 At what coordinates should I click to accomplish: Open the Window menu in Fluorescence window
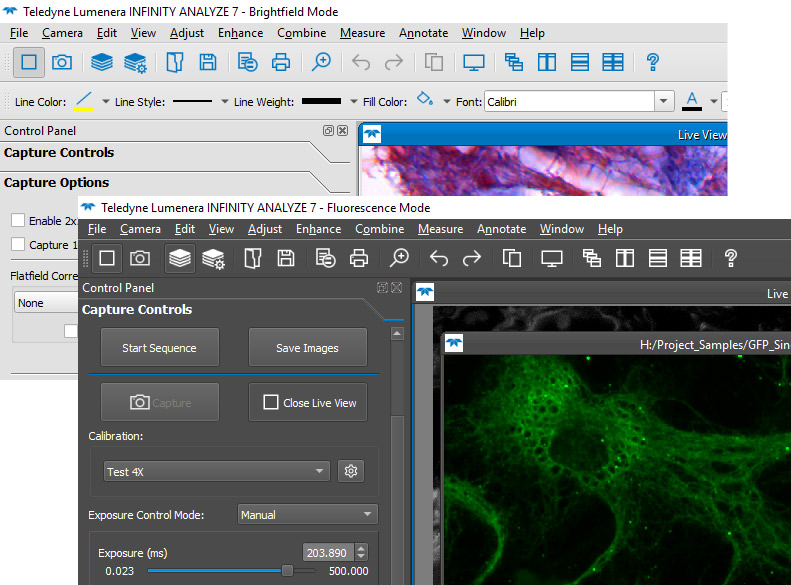click(x=561, y=229)
